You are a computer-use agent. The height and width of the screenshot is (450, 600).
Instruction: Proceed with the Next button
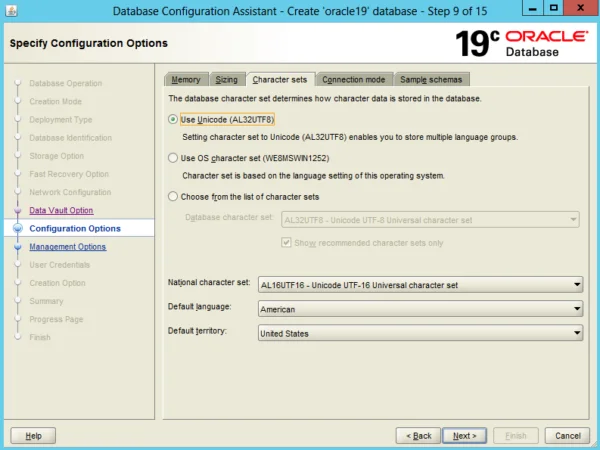pyautogui.click(x=465, y=436)
